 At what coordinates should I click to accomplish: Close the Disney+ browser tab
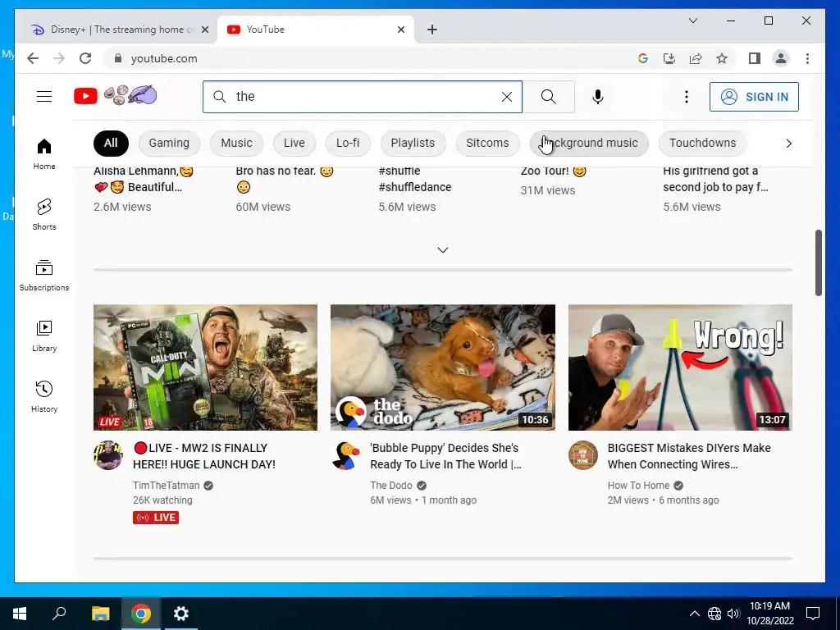click(204, 30)
